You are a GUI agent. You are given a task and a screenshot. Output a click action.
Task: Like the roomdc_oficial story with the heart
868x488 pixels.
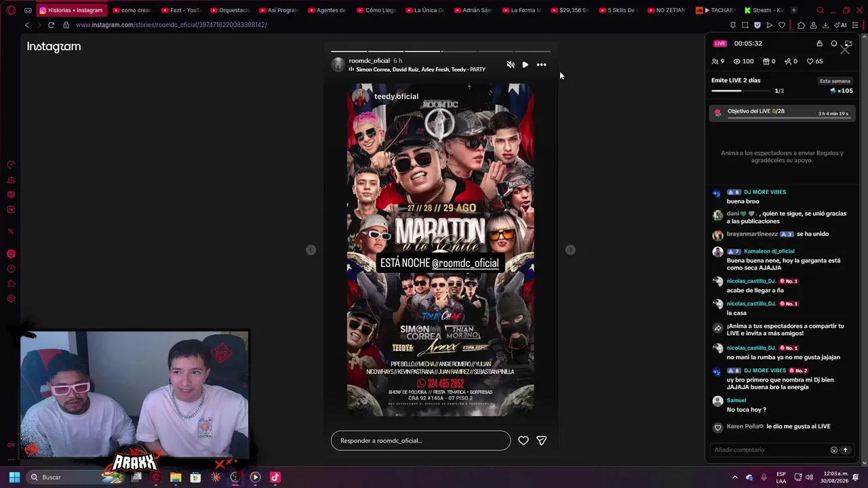point(524,441)
